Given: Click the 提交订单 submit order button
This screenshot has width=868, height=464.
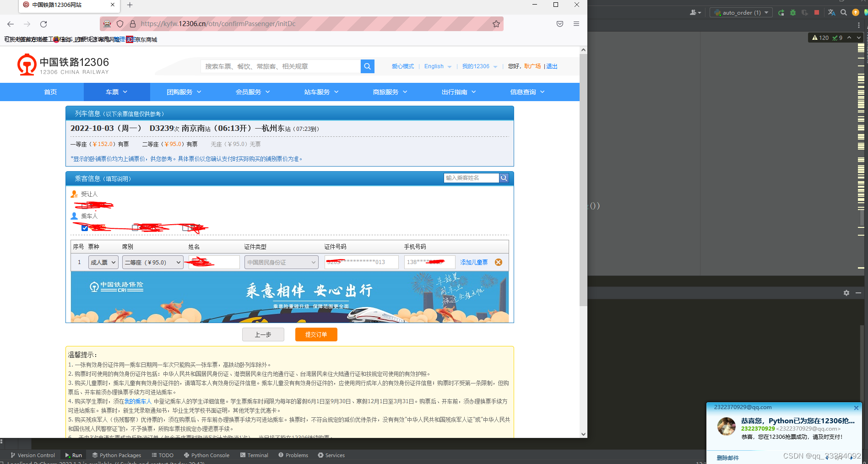Looking at the screenshot, I should click(x=316, y=335).
